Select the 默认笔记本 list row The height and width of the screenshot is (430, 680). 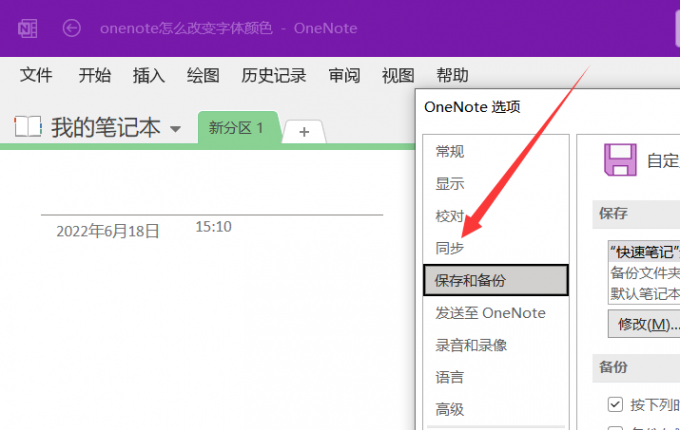(644, 293)
